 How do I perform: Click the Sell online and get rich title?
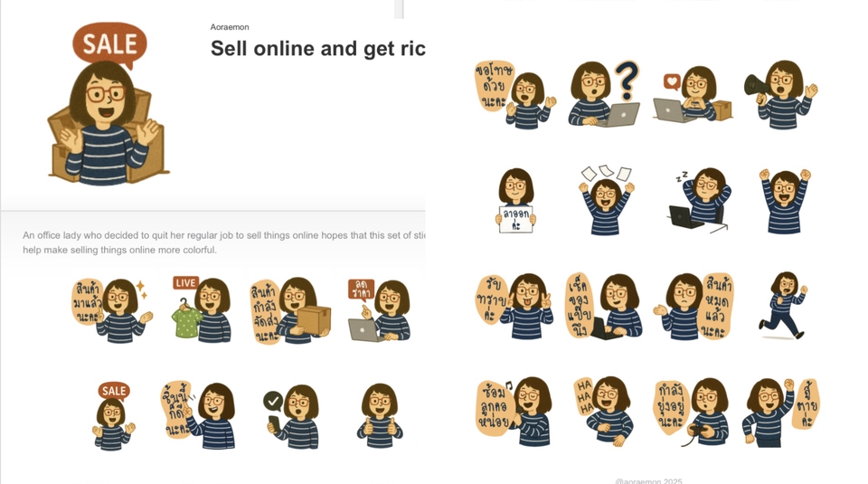click(x=317, y=48)
